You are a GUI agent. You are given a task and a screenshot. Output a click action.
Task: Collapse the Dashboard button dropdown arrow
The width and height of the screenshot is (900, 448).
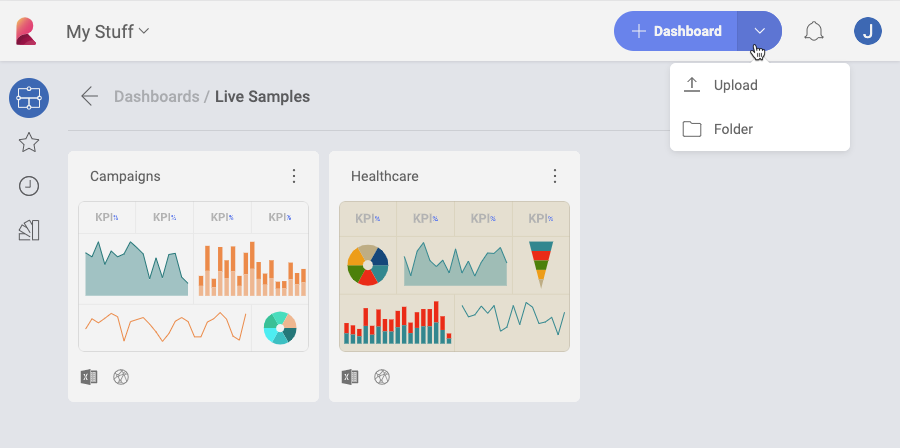(759, 31)
